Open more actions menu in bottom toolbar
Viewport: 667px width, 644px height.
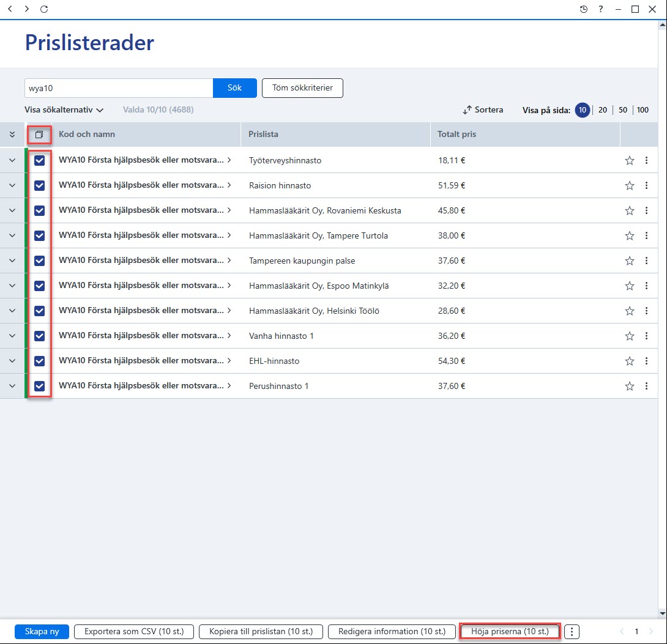[x=572, y=632]
